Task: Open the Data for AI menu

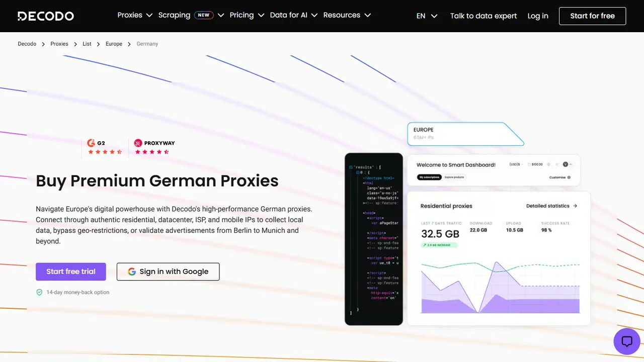Action: (294, 15)
